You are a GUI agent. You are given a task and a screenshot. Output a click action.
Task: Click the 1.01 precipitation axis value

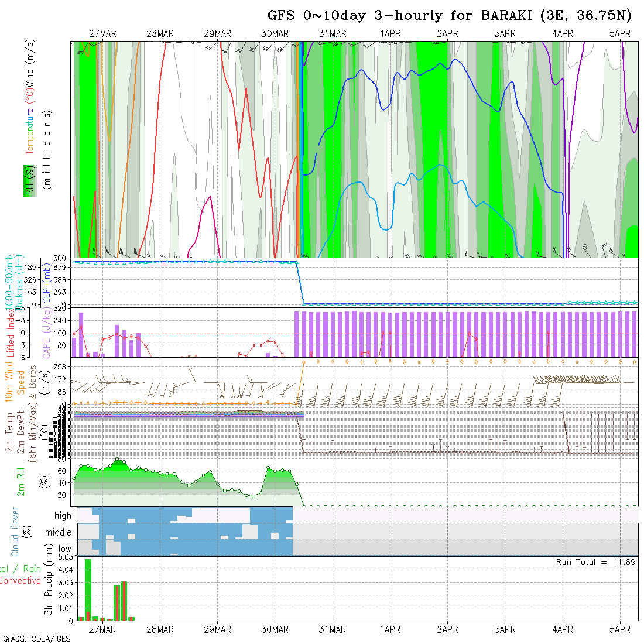click(66, 608)
